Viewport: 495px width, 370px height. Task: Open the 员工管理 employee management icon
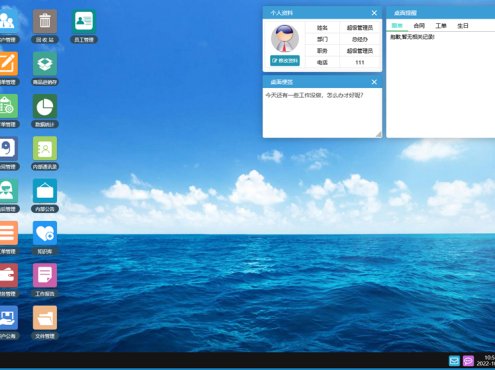(x=84, y=22)
